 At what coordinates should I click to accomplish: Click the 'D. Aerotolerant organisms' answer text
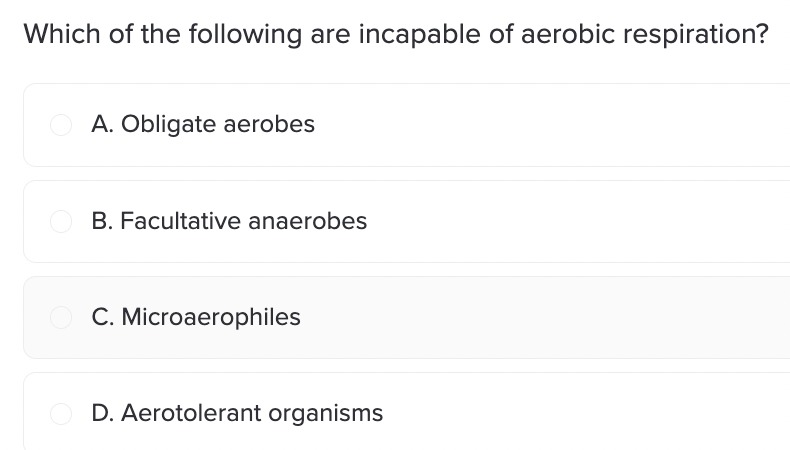point(237,414)
